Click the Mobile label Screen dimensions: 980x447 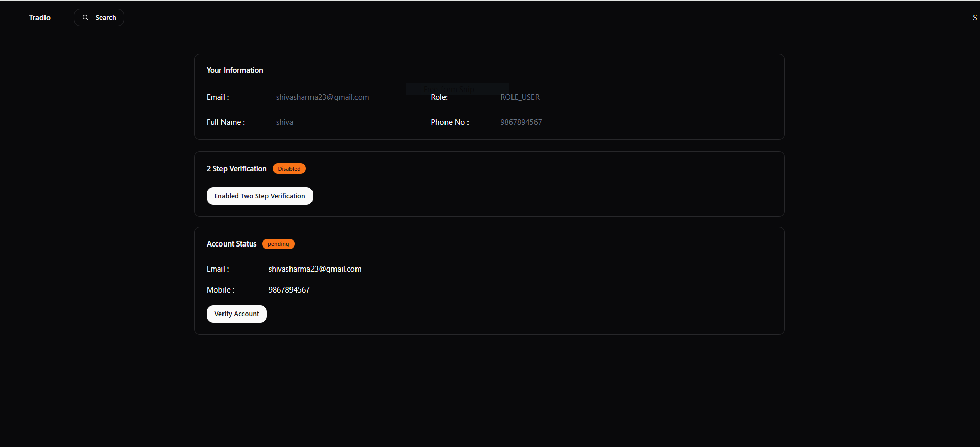220,290
